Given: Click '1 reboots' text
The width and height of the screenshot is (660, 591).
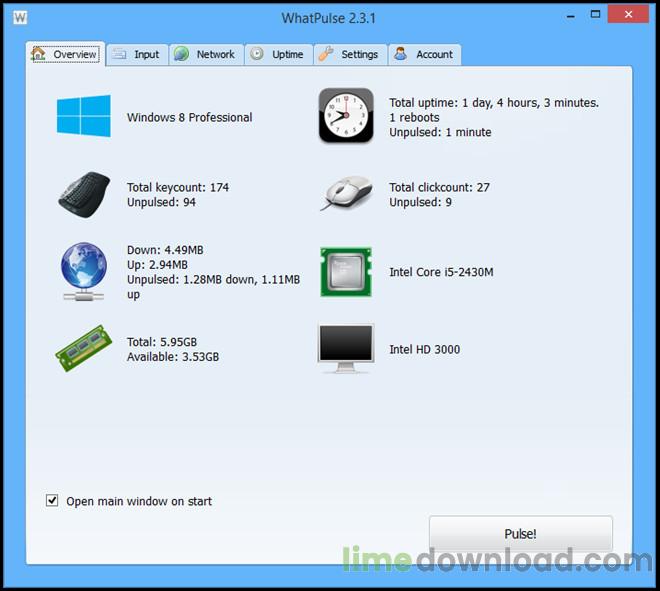Looking at the screenshot, I should point(414,117).
